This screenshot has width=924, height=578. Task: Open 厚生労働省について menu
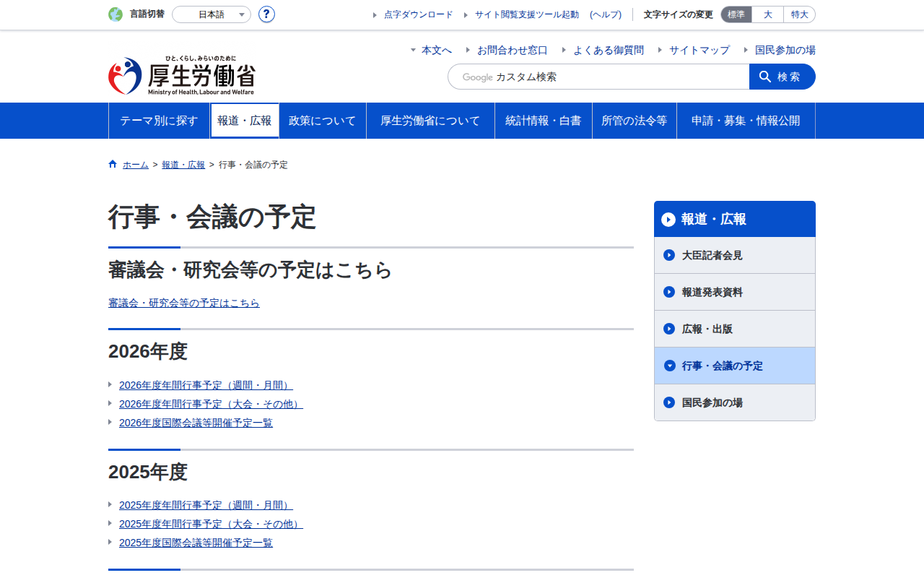(x=430, y=121)
